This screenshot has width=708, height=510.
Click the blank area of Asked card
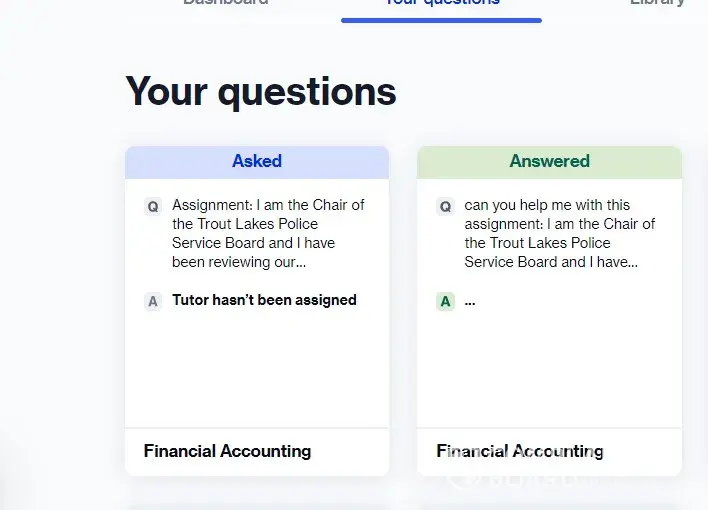coord(257,370)
